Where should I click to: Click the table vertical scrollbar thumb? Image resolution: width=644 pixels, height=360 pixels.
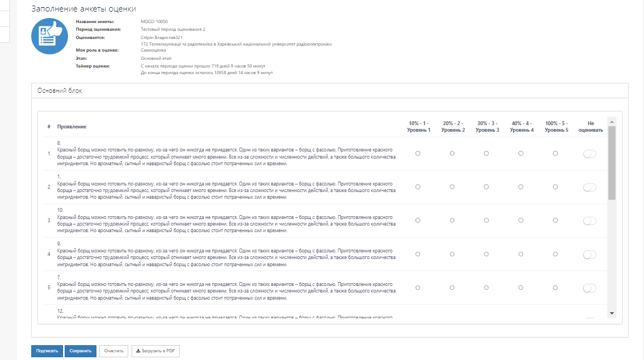point(612,163)
